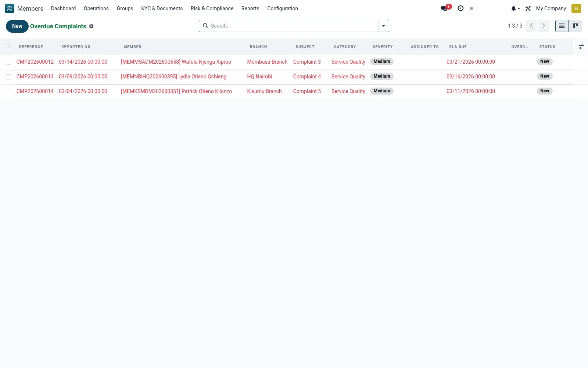The width and height of the screenshot is (588, 368).
Task: Open complaint CMP202600014 record
Action: tap(35, 91)
